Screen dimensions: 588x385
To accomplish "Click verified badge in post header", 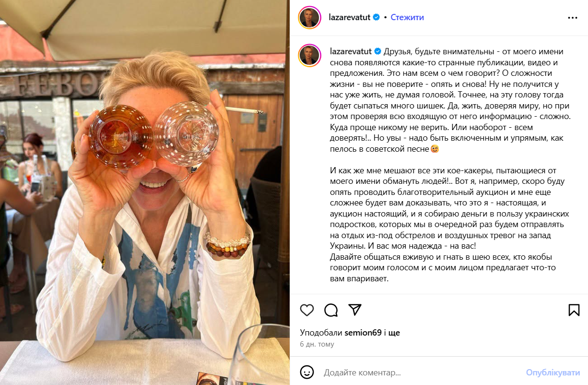I will pos(376,17).
